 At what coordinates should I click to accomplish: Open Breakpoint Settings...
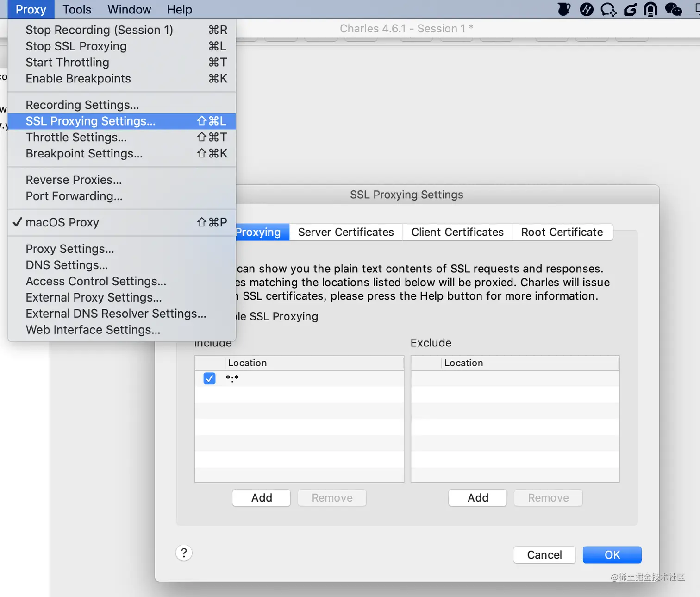tap(122, 154)
